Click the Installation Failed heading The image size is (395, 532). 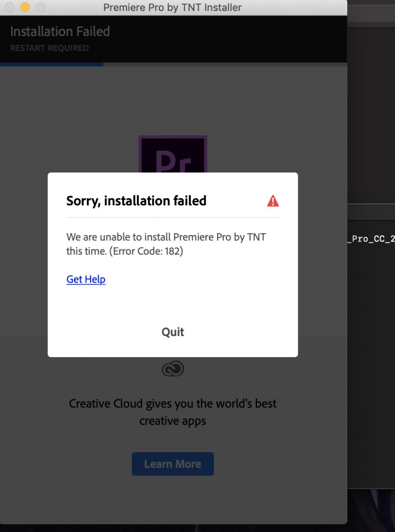point(60,31)
